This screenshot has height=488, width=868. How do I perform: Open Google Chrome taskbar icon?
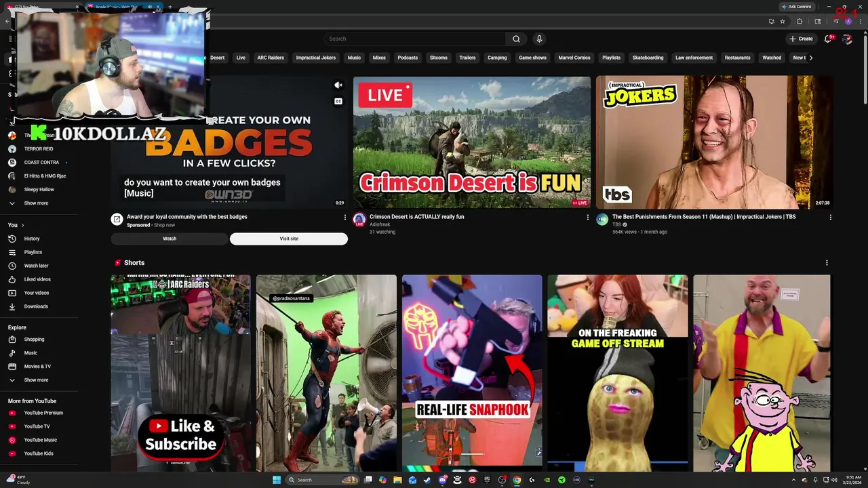(x=517, y=480)
